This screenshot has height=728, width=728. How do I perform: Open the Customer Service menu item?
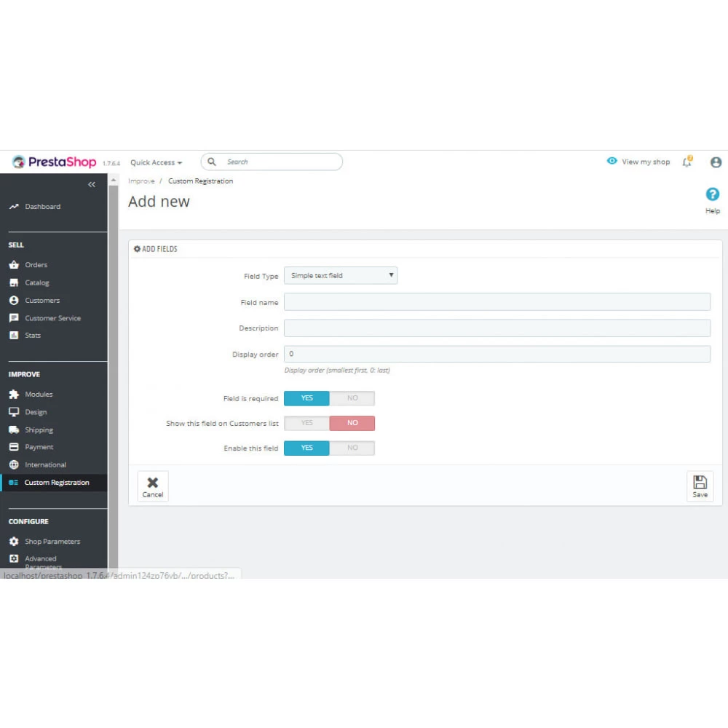coord(54,318)
